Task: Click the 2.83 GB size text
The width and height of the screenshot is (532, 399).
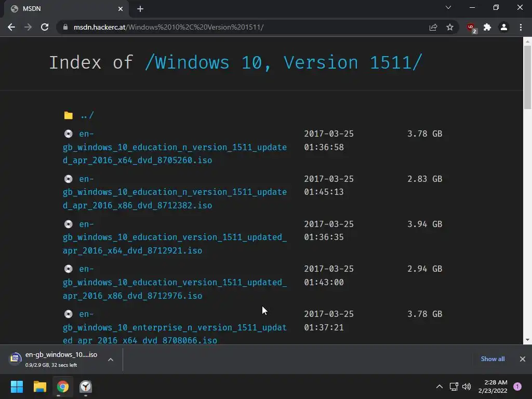Action: pyautogui.click(x=425, y=179)
